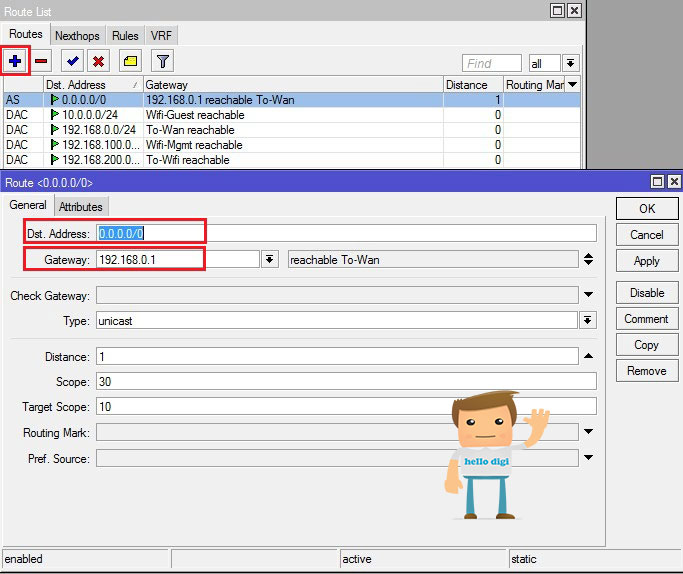This screenshot has width=683, height=574.
Task: Click the Find search field
Action: click(492, 64)
